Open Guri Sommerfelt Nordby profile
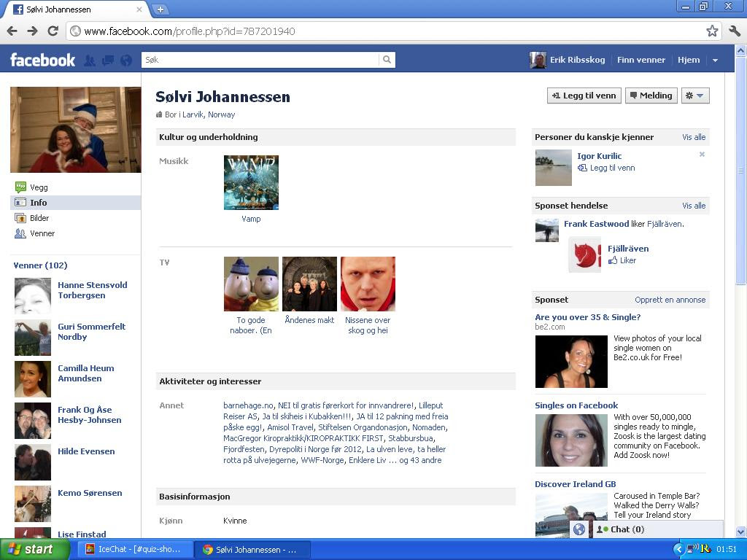The image size is (747, 560). pos(91,332)
